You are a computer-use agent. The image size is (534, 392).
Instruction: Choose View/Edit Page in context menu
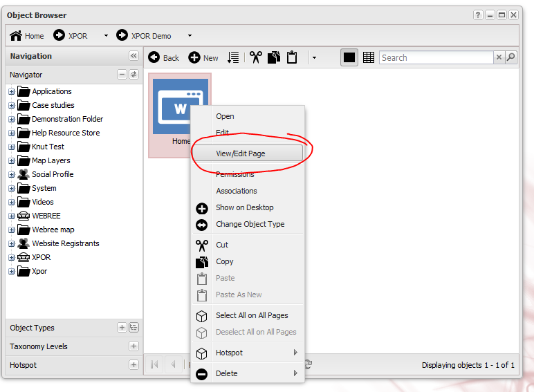click(x=248, y=153)
